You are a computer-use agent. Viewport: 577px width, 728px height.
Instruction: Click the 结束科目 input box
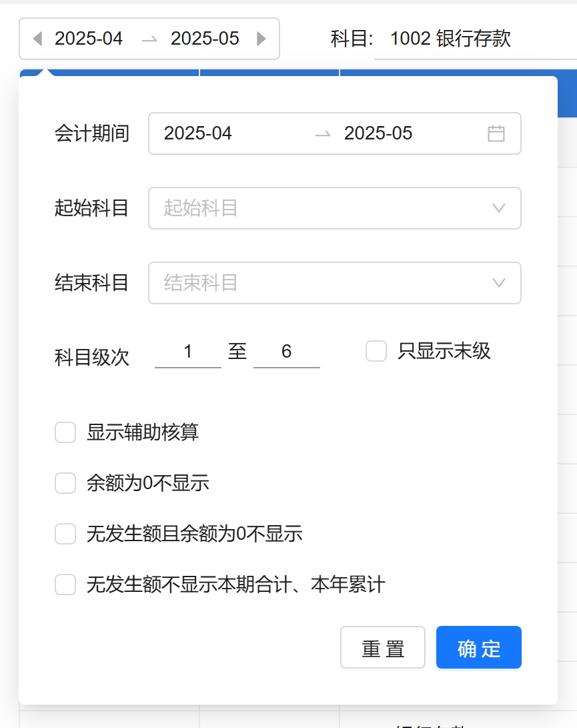[320, 283]
